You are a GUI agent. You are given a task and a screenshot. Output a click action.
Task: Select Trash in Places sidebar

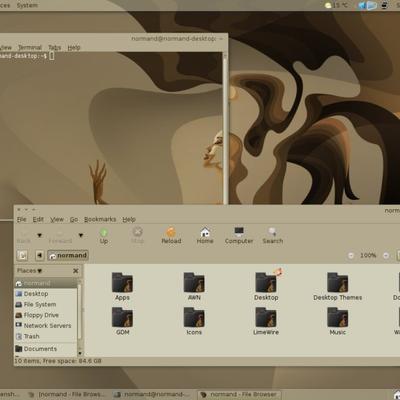[46, 336]
